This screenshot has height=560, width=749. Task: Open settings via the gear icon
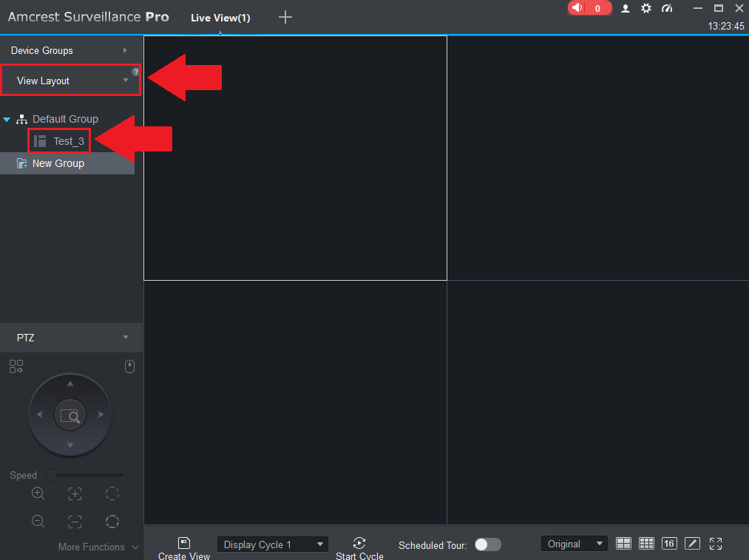tap(646, 8)
